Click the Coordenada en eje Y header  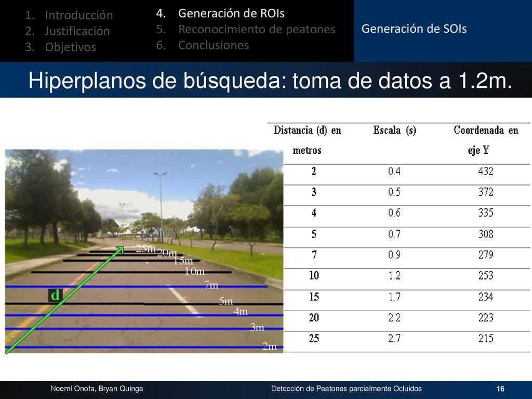tap(486, 140)
